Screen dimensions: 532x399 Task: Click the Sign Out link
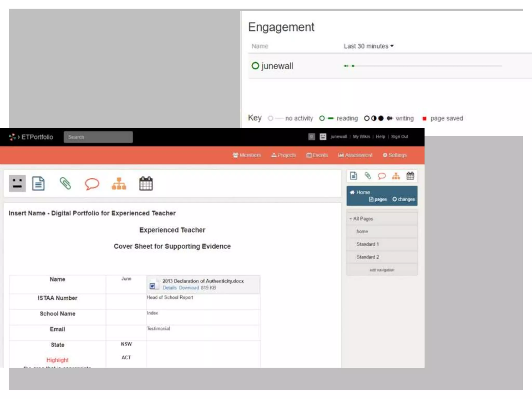click(400, 137)
